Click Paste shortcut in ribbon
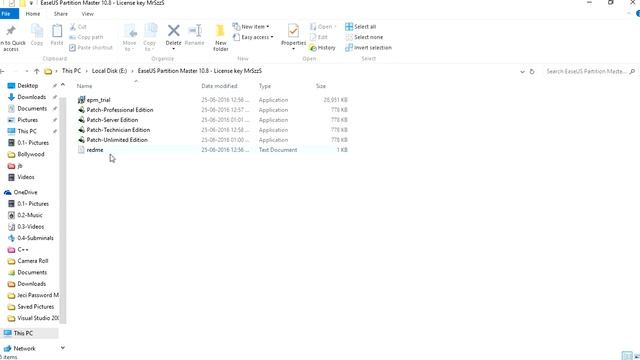Screen dimensions: 640x360 pyautogui.click(x=91, y=48)
